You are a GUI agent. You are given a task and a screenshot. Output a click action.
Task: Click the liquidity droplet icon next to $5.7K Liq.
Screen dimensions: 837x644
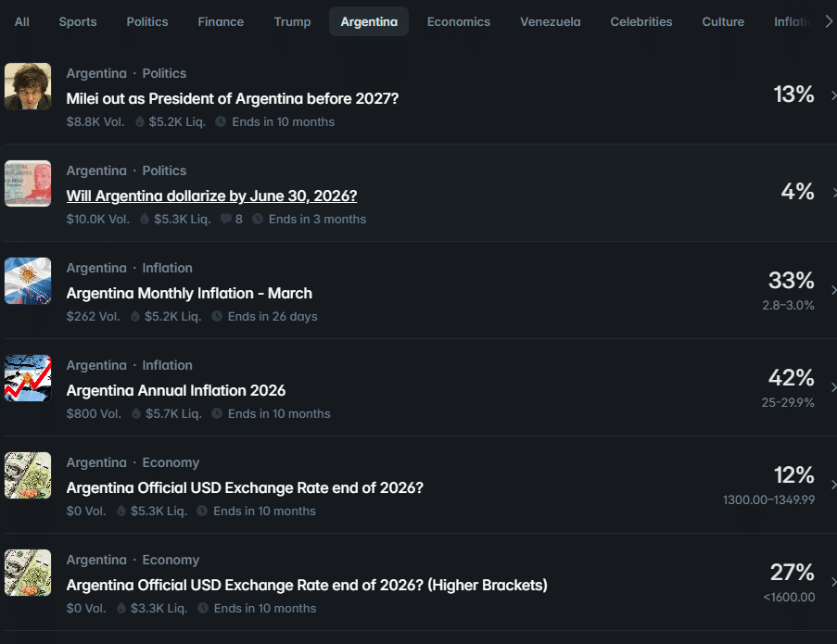point(135,414)
